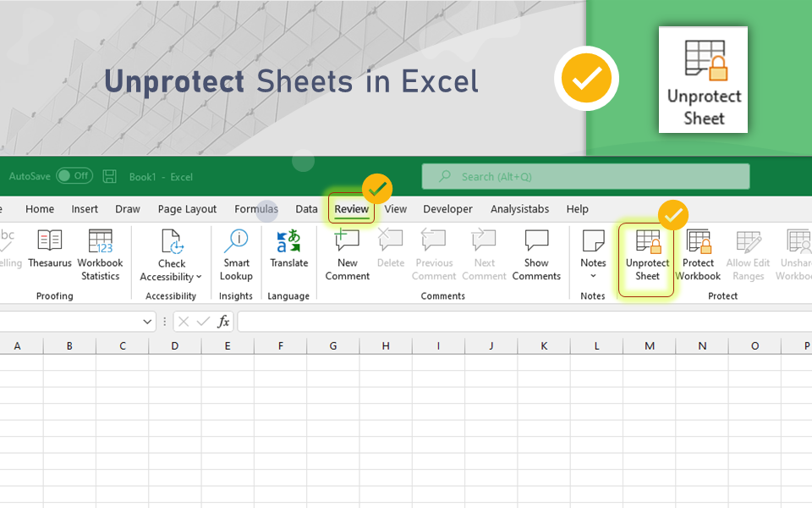Switch to the Draw tab
The image size is (812, 508).
pyautogui.click(x=128, y=209)
